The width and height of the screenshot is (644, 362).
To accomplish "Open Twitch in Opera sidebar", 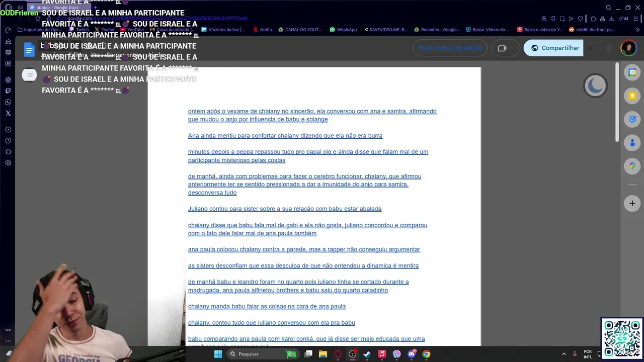I will tap(8, 91).
